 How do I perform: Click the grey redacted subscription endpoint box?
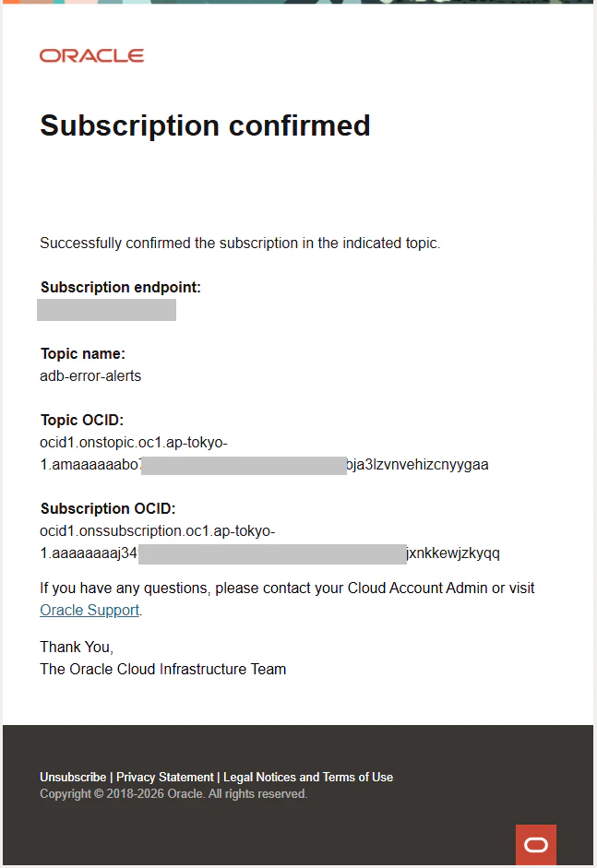click(106, 310)
